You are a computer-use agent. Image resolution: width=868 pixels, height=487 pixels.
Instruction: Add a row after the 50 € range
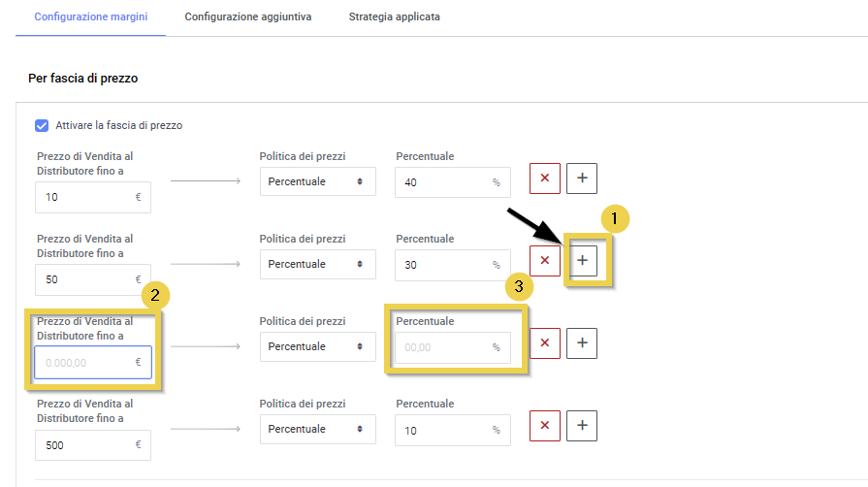tap(582, 260)
